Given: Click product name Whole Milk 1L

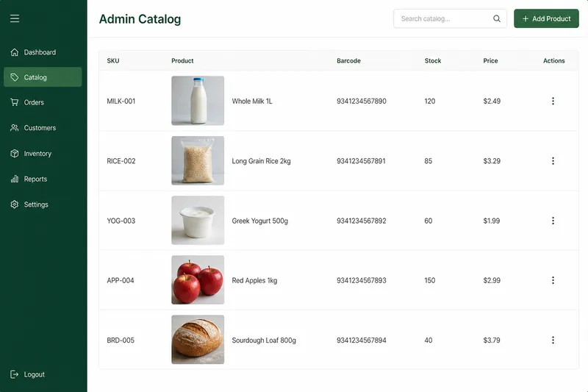Looking at the screenshot, I should point(252,101).
